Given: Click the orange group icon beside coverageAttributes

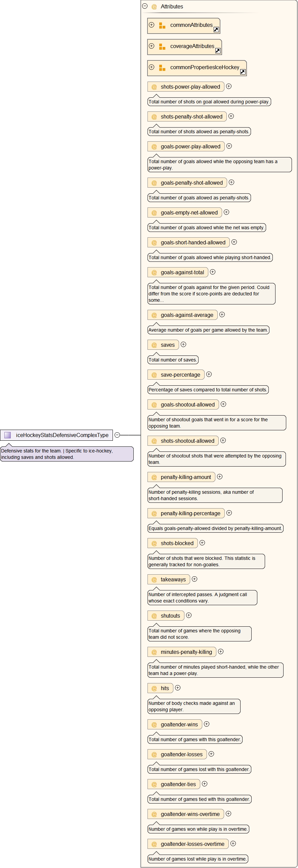Looking at the screenshot, I should click(162, 47).
